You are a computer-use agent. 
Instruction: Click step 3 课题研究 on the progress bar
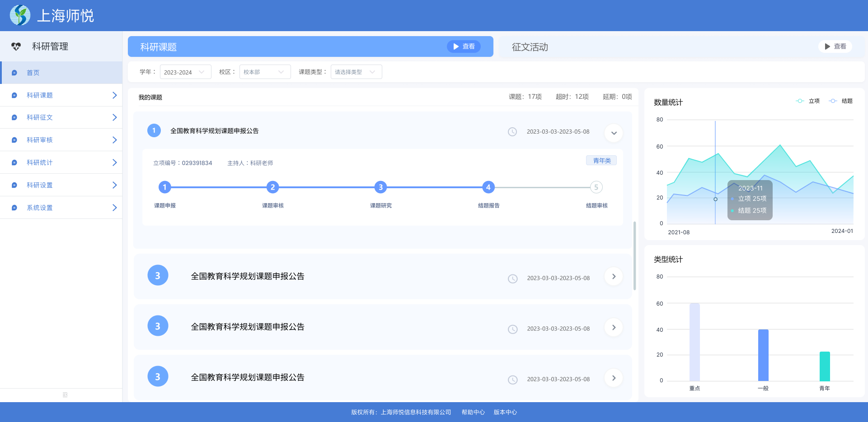380,187
